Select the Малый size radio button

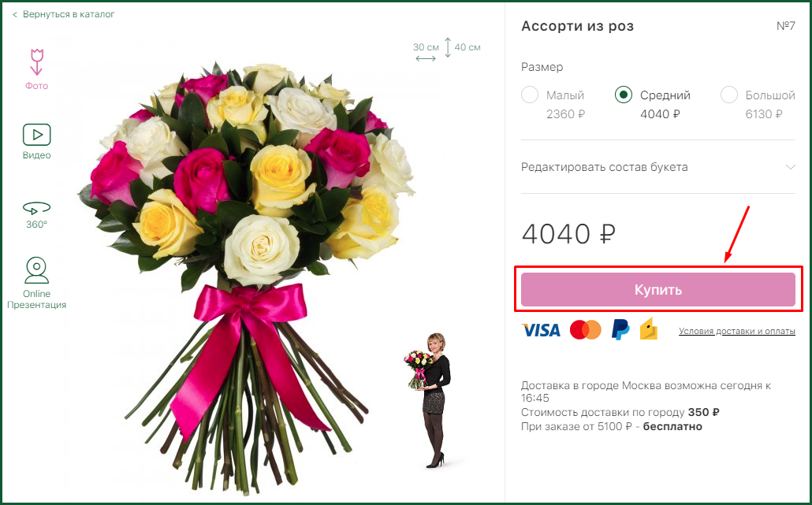point(530,95)
